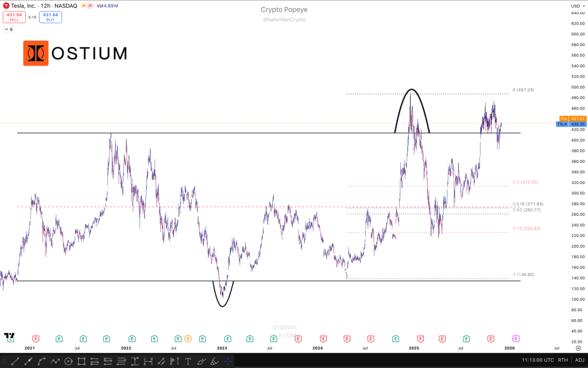Pick the circle shape drawing tool

(68, 361)
